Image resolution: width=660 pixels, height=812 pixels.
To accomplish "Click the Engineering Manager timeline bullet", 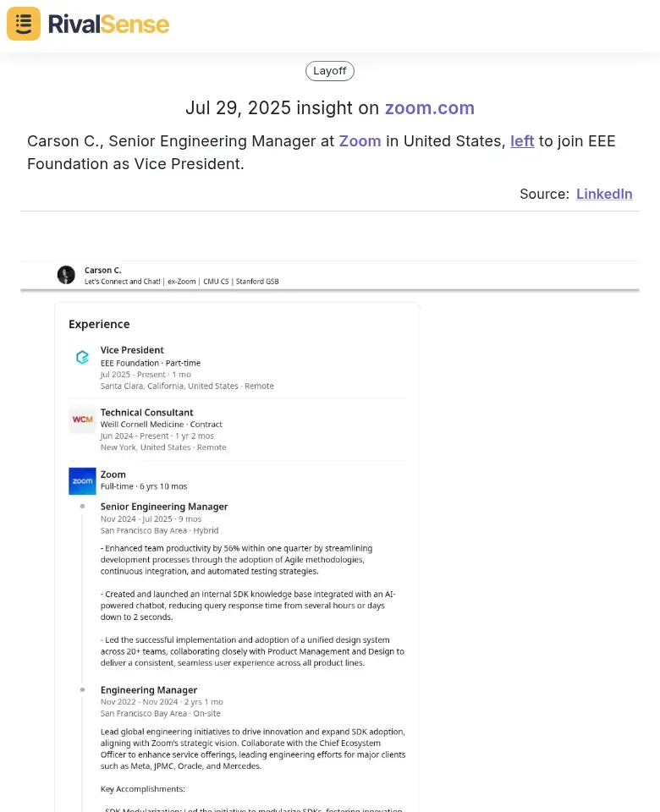I will [x=82, y=690].
